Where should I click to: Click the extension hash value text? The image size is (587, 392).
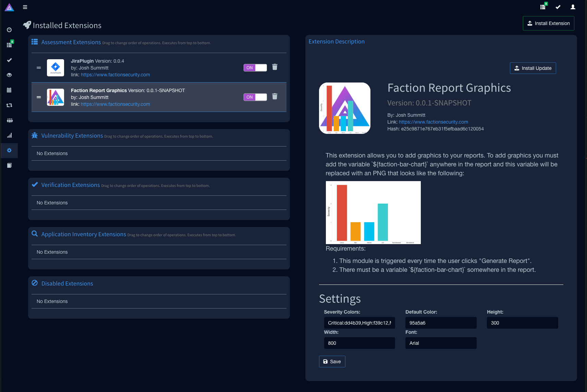point(442,129)
